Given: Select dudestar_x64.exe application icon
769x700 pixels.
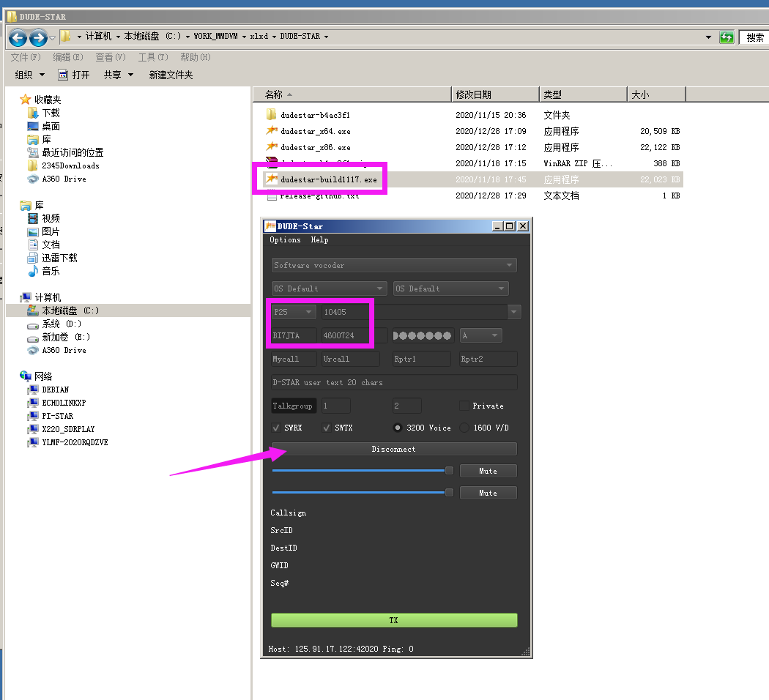Looking at the screenshot, I should pyautogui.click(x=271, y=131).
